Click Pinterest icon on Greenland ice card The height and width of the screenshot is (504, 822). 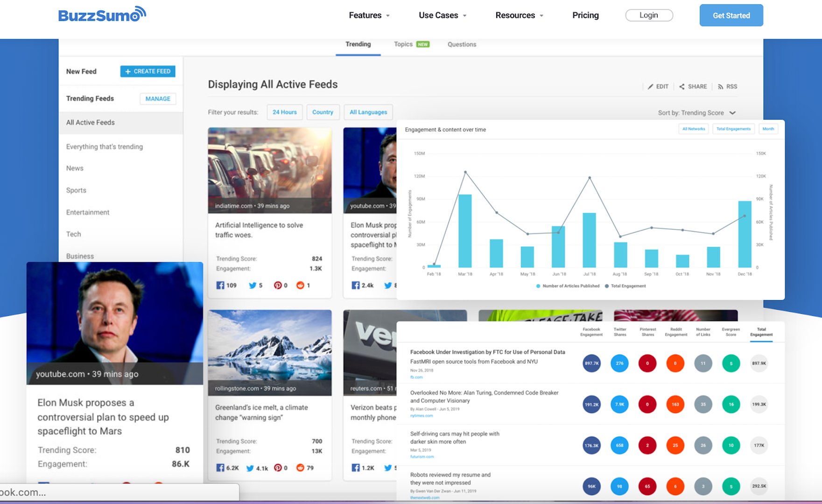(278, 468)
